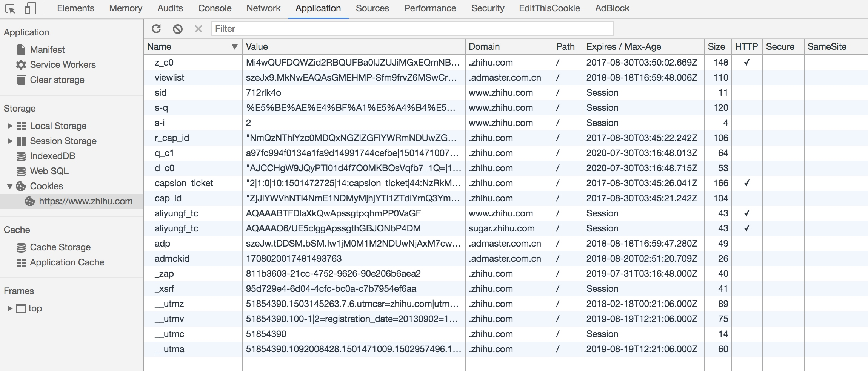Viewport: 868px width, 371px height.
Task: Expand the Session Storage tree arrow
Action: pos(10,141)
